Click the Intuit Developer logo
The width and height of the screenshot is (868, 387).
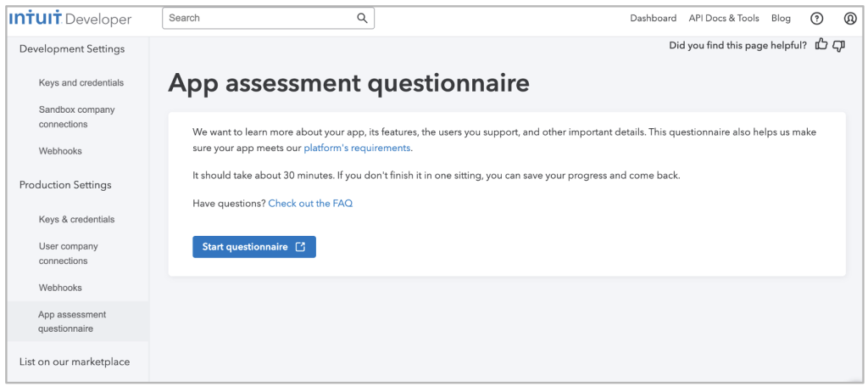tap(70, 19)
